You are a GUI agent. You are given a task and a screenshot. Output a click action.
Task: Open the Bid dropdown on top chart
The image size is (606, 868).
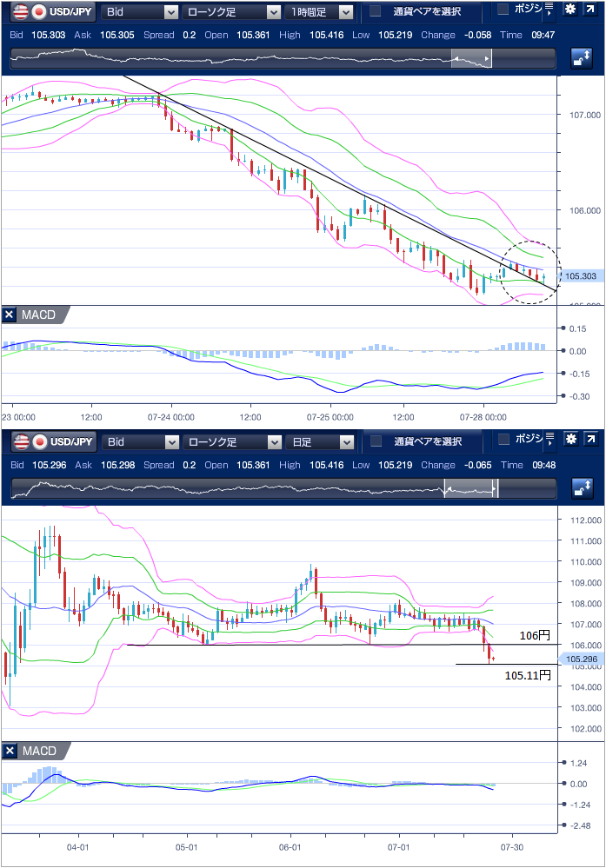(x=141, y=12)
